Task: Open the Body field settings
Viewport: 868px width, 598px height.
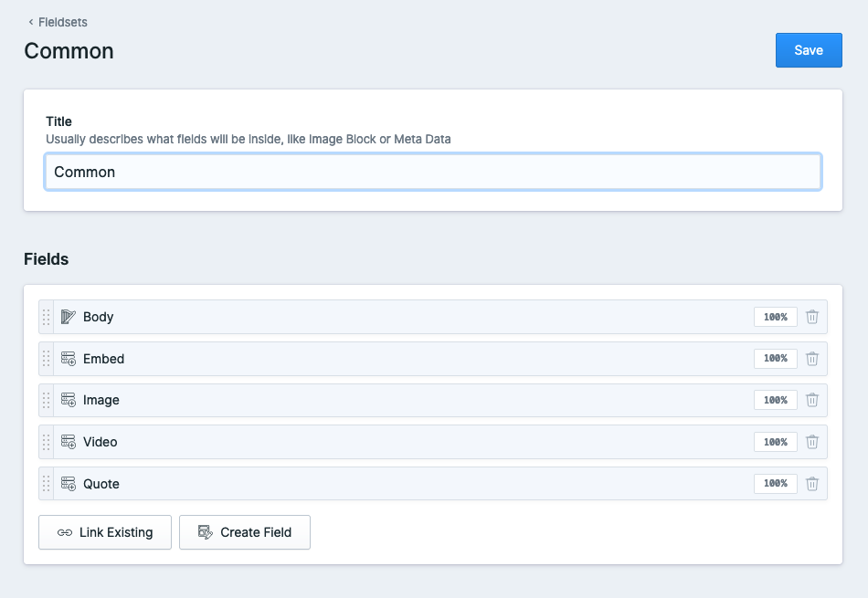Action: coord(98,317)
